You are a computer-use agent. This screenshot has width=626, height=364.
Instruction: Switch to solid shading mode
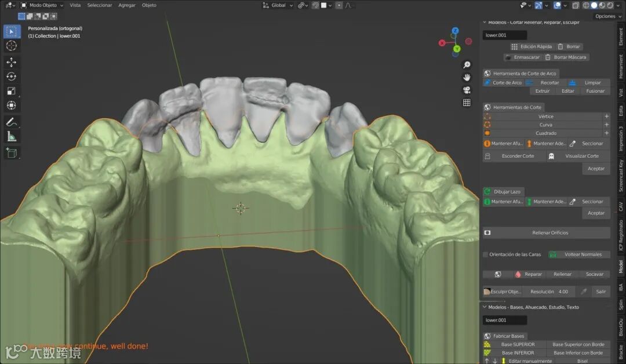pos(594,5)
